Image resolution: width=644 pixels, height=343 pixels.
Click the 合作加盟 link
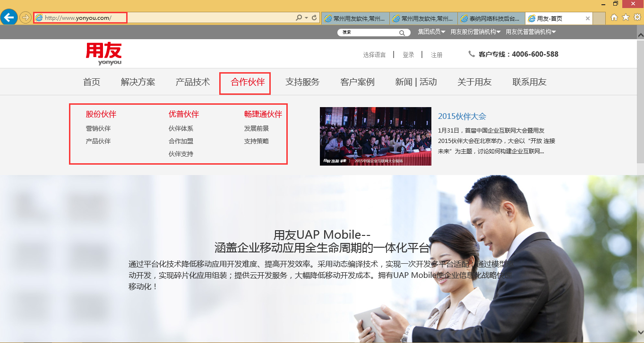pyautogui.click(x=181, y=141)
